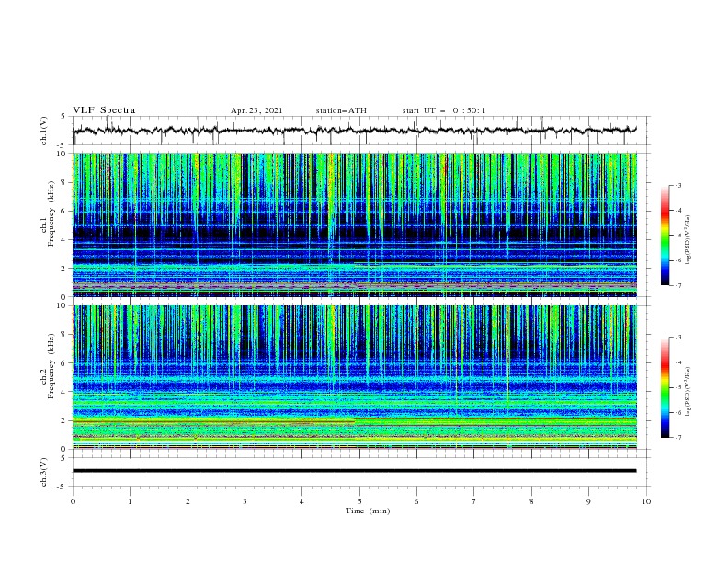Select the date text 'Apr. 23, 2021'
This screenshot has width=728, height=563.
click(x=256, y=110)
